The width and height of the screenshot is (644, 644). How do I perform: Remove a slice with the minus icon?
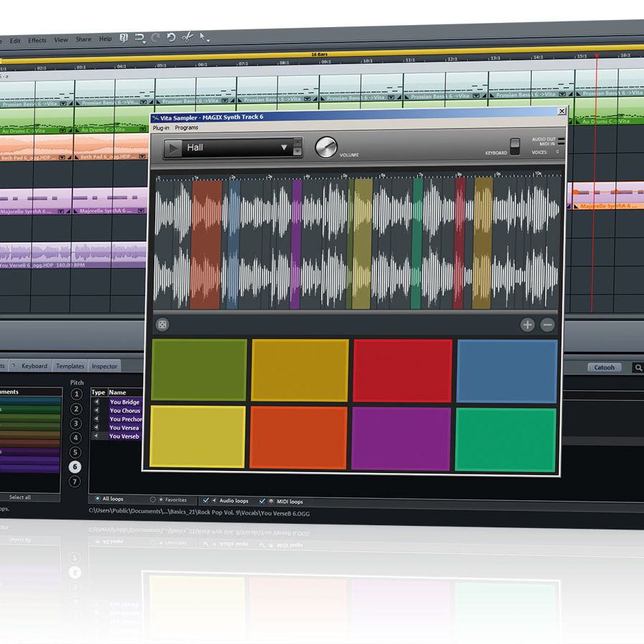pos(547,325)
